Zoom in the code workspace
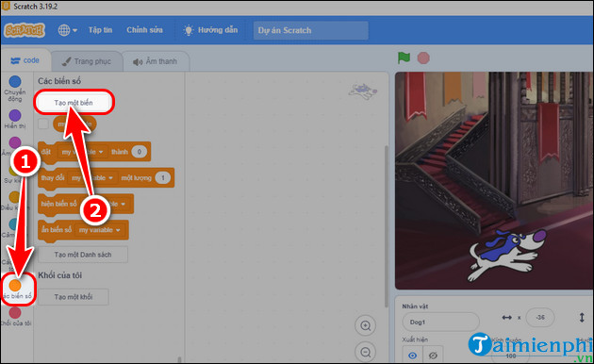 click(x=365, y=325)
